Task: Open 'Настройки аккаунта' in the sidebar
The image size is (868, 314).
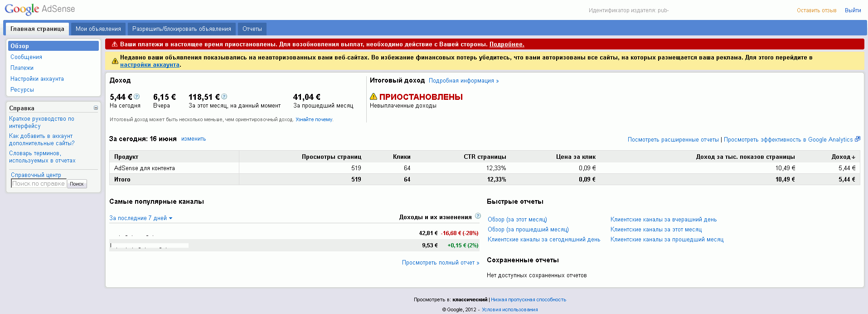Action: [x=37, y=79]
